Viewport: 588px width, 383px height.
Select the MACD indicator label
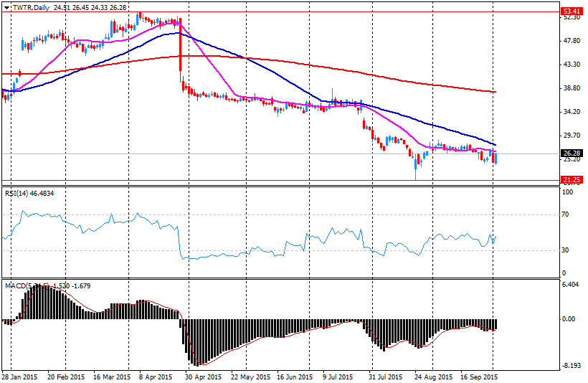click(x=47, y=286)
